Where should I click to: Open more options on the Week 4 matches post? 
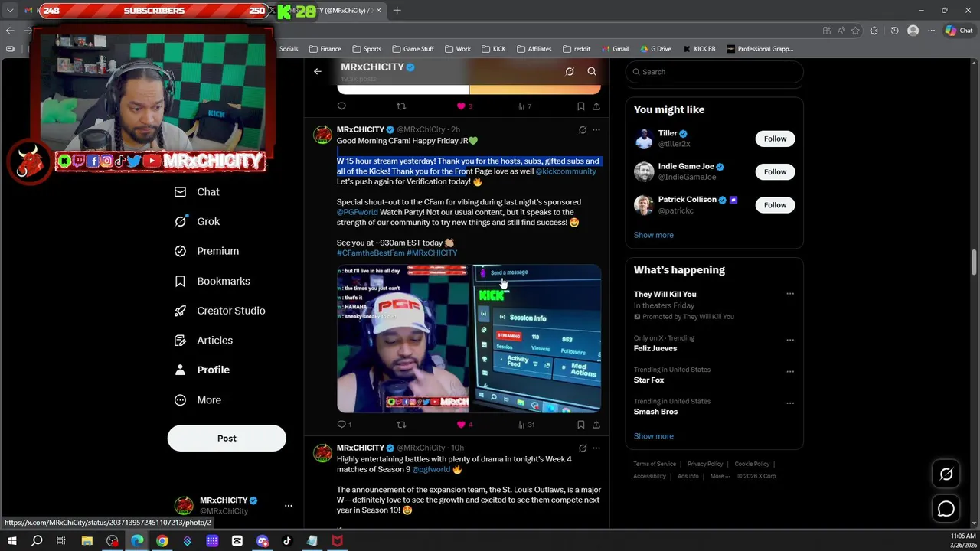pyautogui.click(x=596, y=448)
